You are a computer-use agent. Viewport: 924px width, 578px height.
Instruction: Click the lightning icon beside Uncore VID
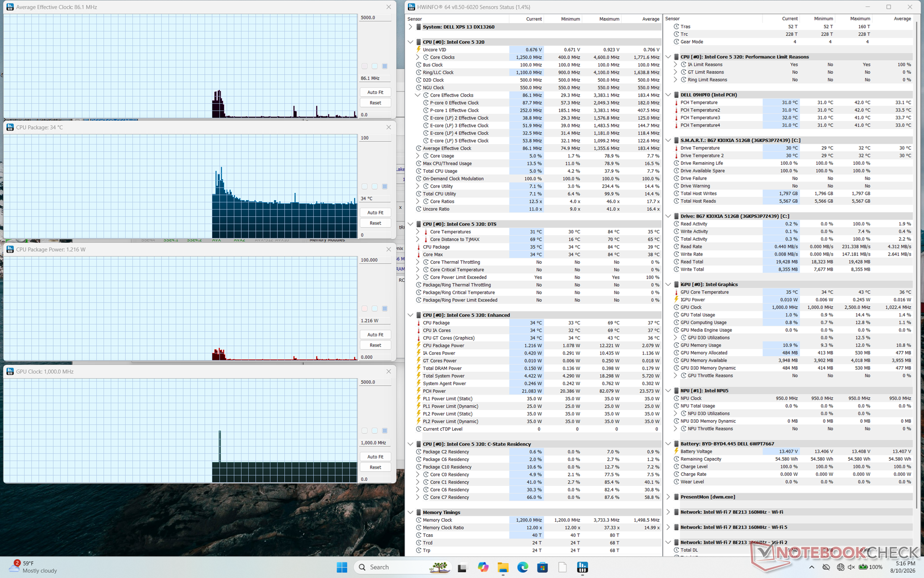pyautogui.click(x=418, y=50)
